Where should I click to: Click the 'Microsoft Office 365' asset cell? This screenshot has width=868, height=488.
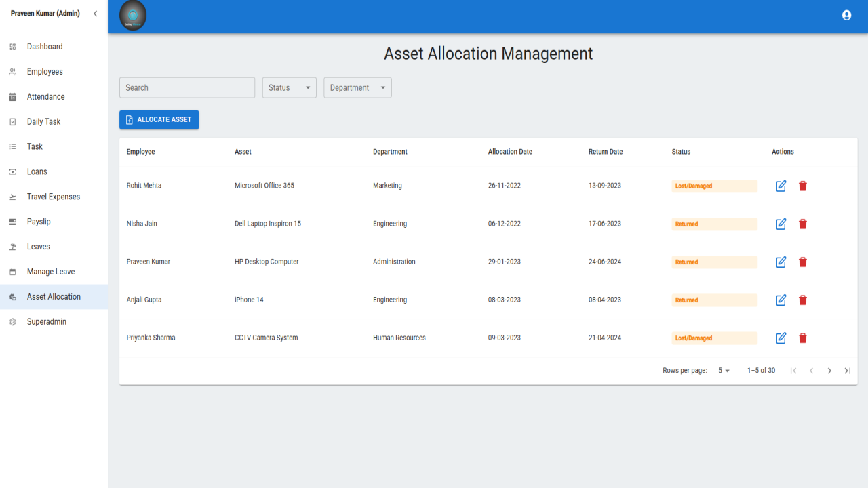(x=264, y=186)
